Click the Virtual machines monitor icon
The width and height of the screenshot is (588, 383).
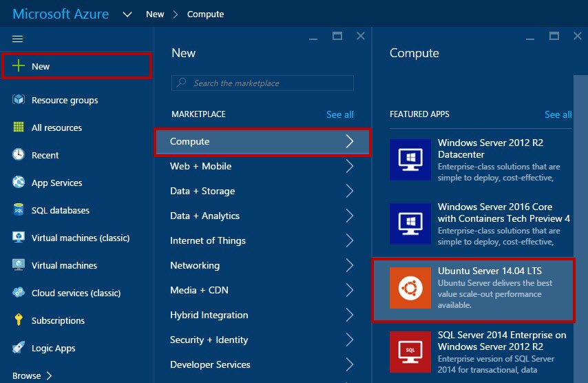(x=19, y=265)
